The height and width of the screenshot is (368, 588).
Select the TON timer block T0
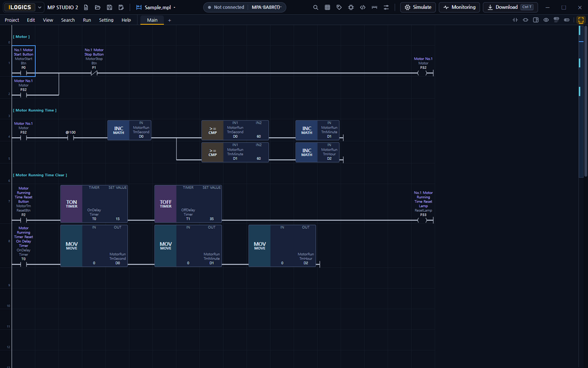pyautogui.click(x=93, y=204)
